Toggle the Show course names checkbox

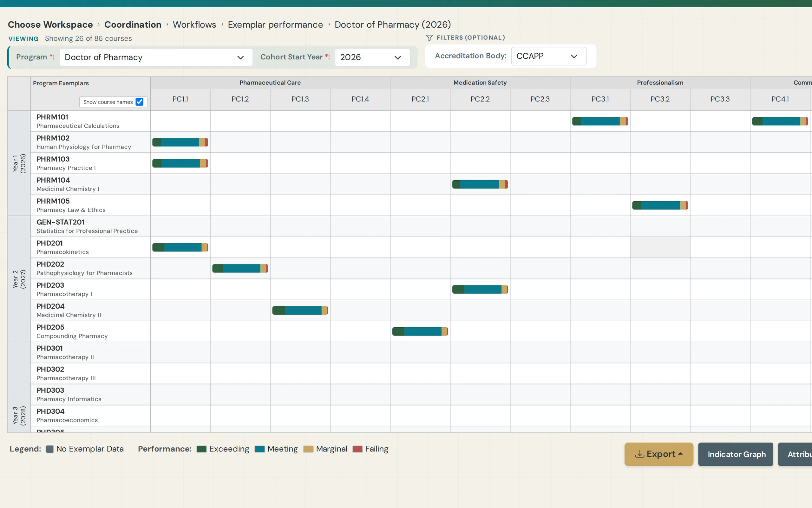[139, 102]
